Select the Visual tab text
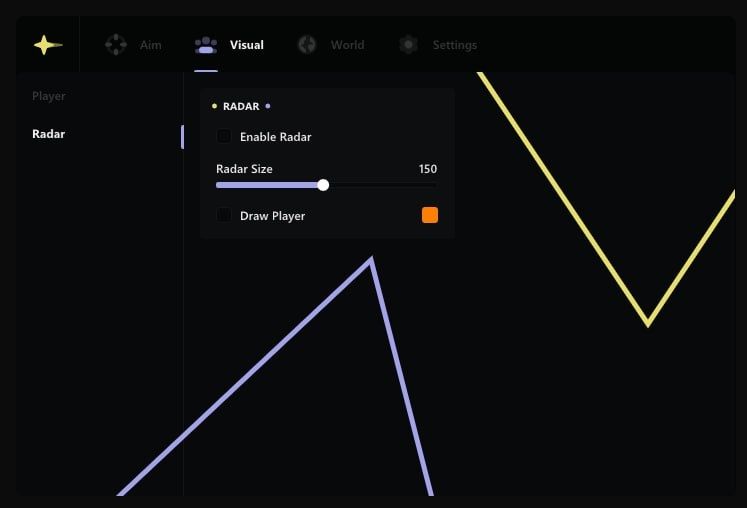Viewport: 747px width, 508px height. (247, 45)
